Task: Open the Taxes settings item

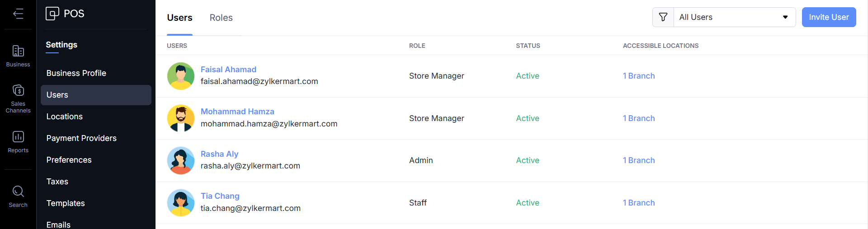Action: [57, 182]
